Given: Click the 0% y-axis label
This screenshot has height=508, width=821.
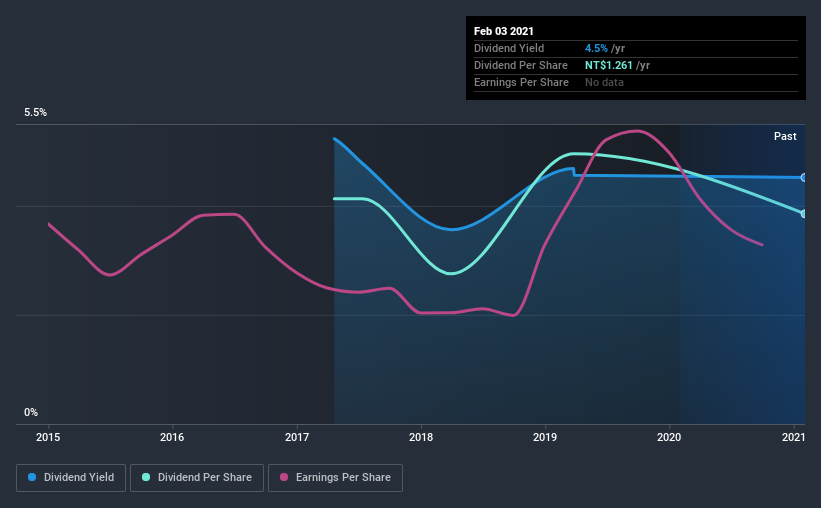Looking at the screenshot, I should pyautogui.click(x=31, y=413).
